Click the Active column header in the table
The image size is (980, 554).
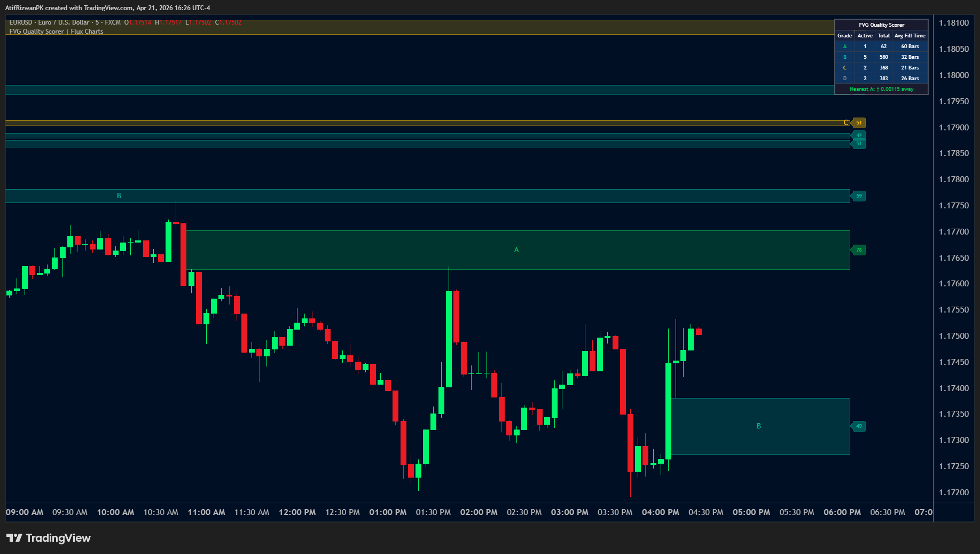click(x=865, y=36)
